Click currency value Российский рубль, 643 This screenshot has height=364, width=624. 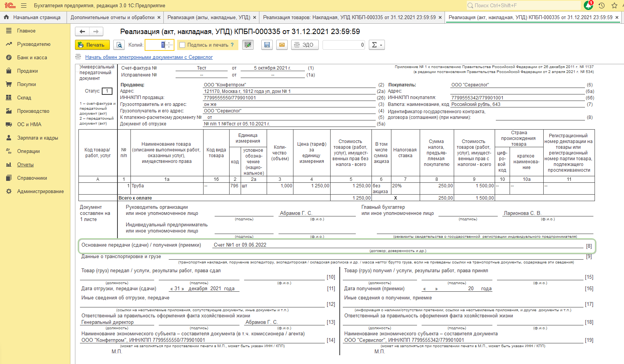(x=476, y=104)
